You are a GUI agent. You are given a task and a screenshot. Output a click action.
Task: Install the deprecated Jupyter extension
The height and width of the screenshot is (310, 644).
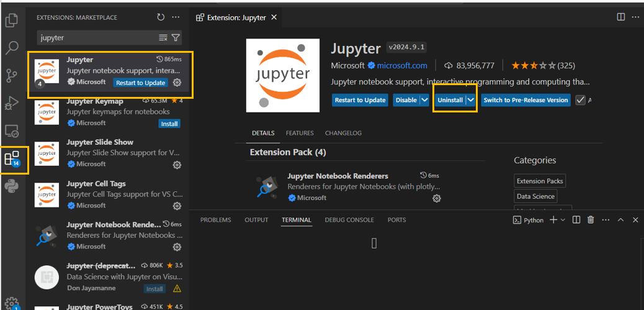click(x=155, y=289)
